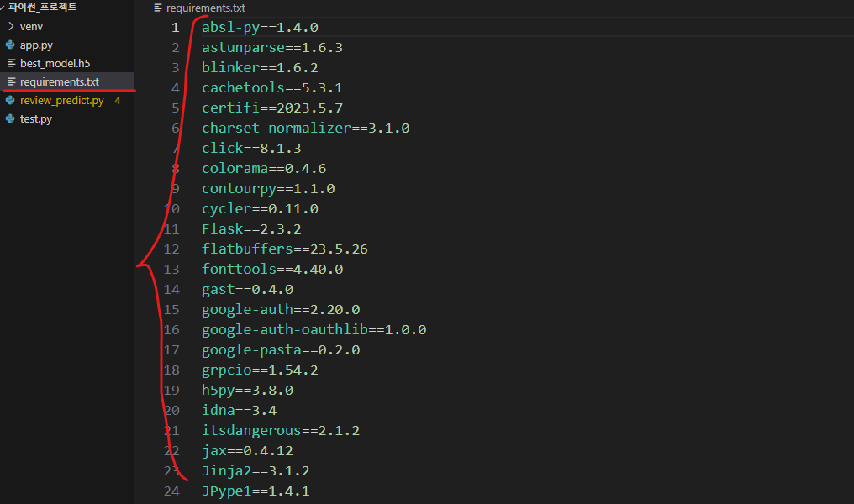Click the click==8.1.3 line
Image resolution: width=854 pixels, height=504 pixels.
click(x=251, y=148)
